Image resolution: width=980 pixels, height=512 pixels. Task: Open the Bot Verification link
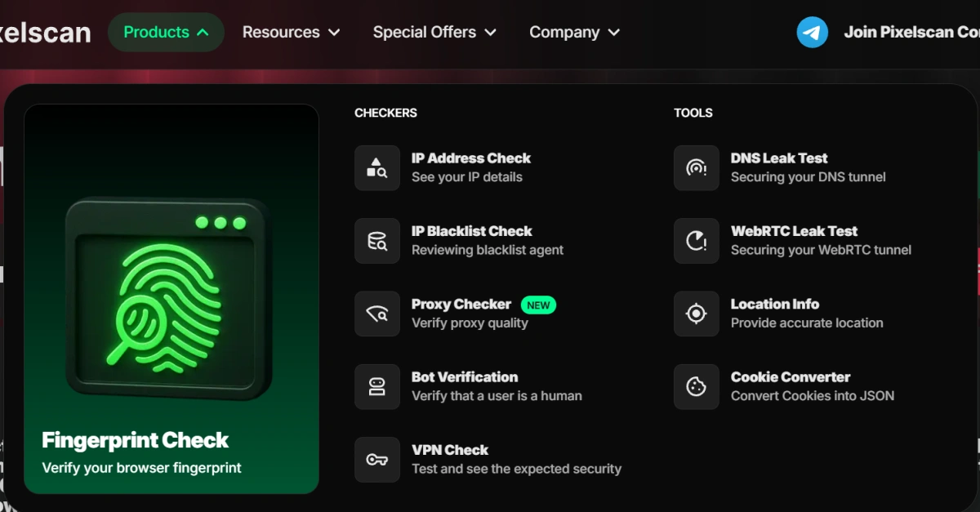(465, 376)
